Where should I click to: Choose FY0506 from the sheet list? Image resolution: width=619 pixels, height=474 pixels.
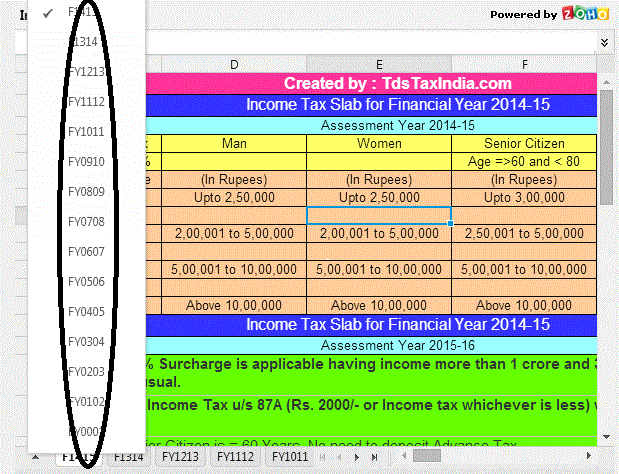(86, 282)
